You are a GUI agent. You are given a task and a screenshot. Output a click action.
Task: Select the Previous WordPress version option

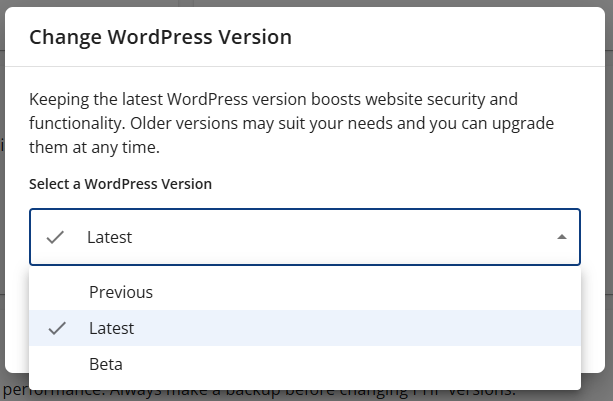(120, 292)
